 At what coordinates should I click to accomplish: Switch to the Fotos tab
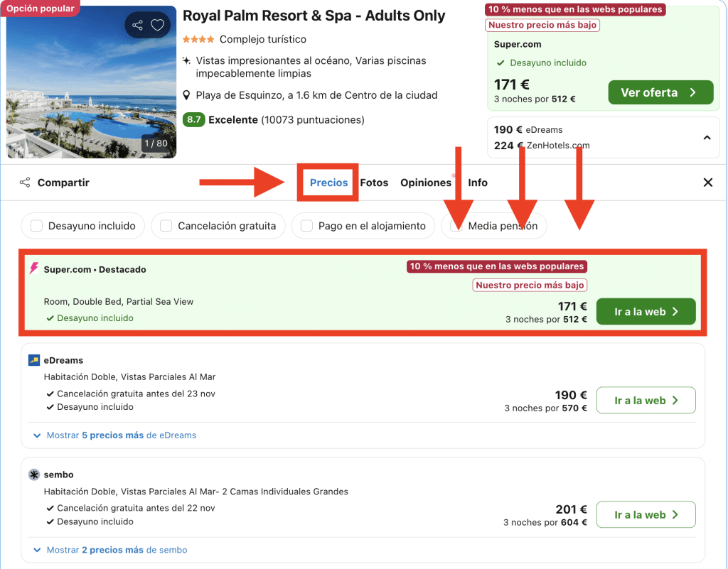coord(374,183)
